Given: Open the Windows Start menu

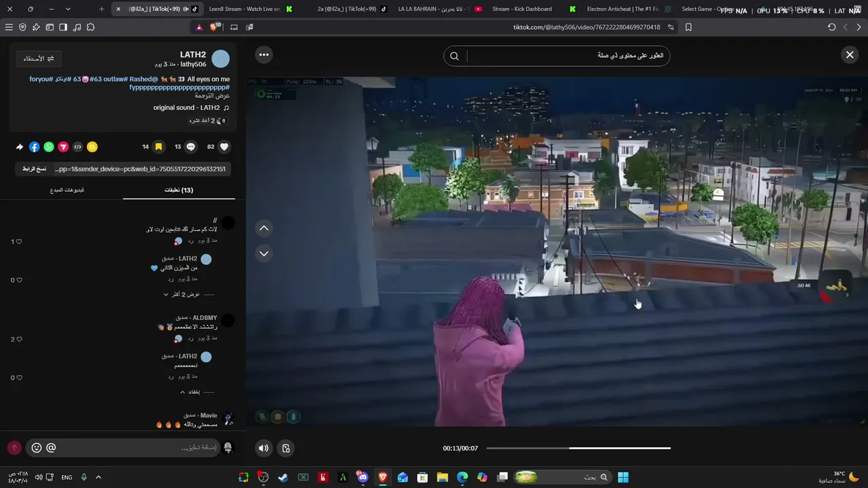Looking at the screenshot, I should point(623,477).
